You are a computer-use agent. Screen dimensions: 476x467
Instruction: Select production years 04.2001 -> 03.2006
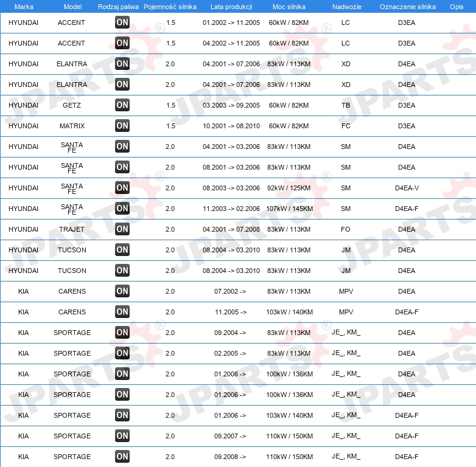231,147
